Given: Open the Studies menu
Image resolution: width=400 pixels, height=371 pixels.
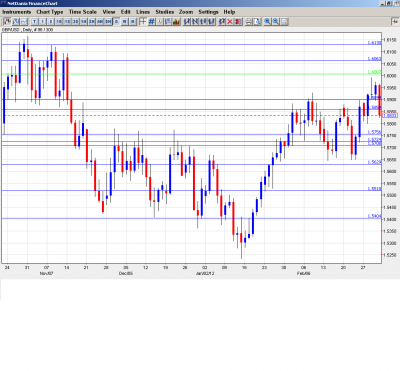Looking at the screenshot, I should 165,12.
